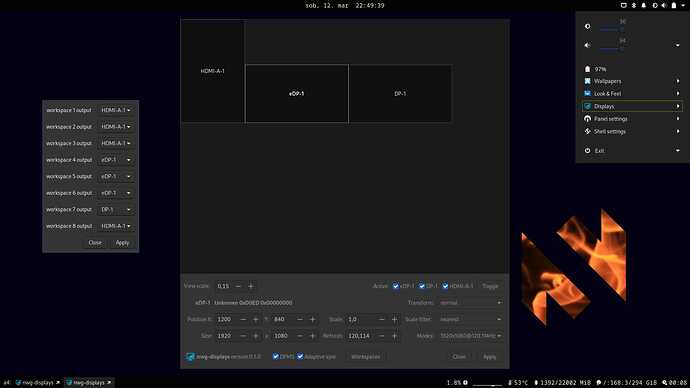
Task: Increase Position X with its plus button
Action: (256, 319)
